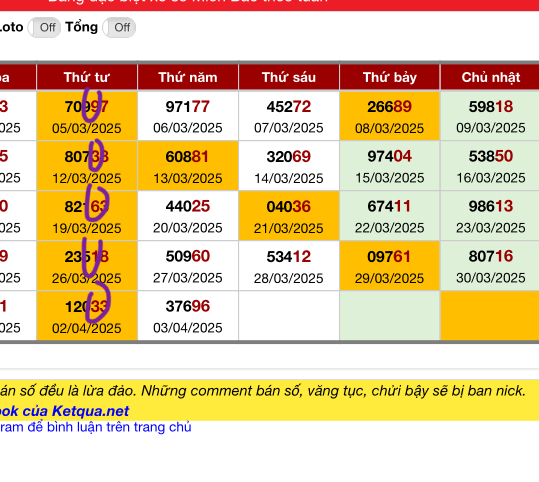
Task: Click the empty orange Chủ nhật cell
Action: tap(490, 316)
